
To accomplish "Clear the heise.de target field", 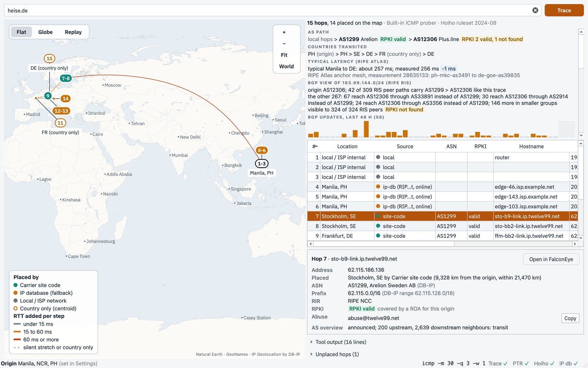I will (535, 10).
